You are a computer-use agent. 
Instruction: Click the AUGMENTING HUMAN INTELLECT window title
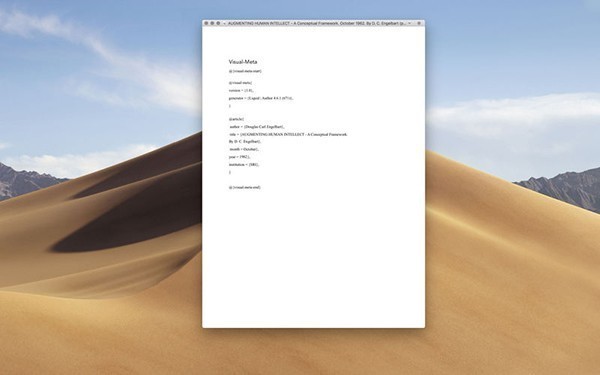coord(317,23)
